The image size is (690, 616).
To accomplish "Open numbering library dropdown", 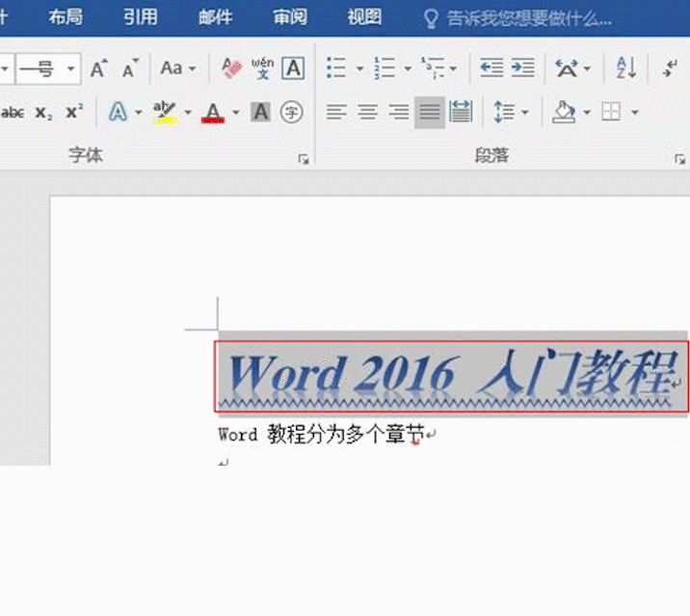I will click(408, 68).
